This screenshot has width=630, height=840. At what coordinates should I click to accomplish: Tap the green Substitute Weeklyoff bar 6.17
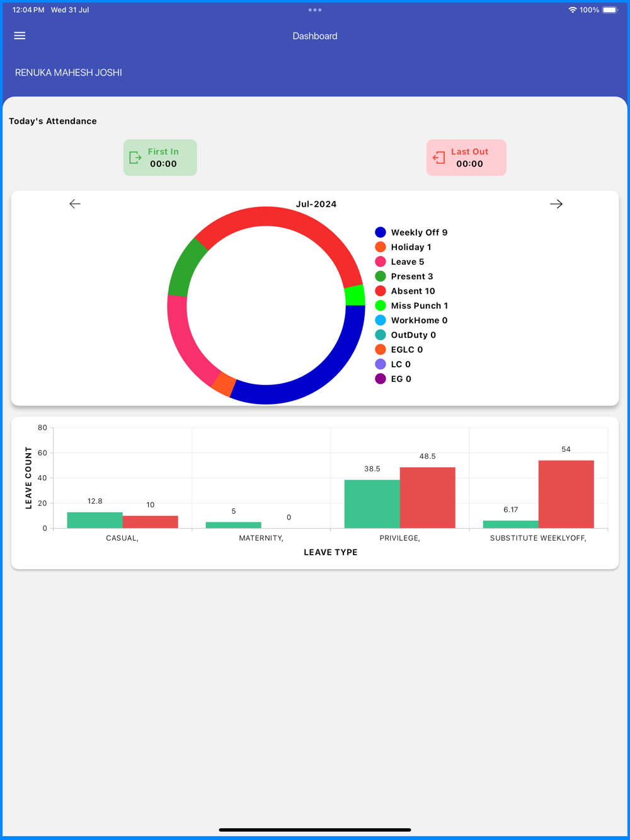point(510,524)
